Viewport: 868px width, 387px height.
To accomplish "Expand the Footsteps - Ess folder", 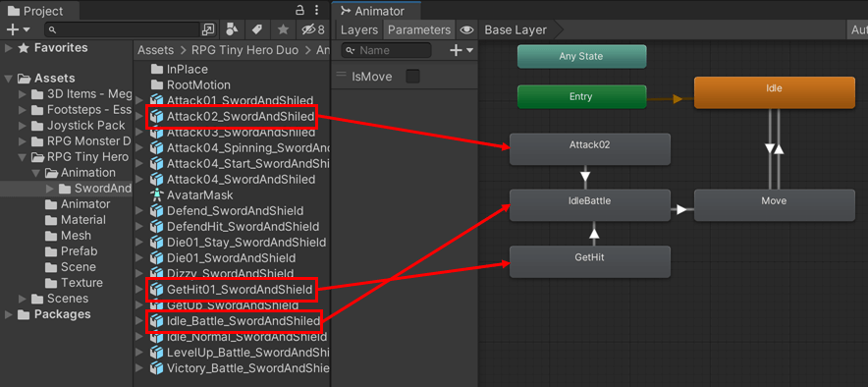I will click(x=23, y=110).
